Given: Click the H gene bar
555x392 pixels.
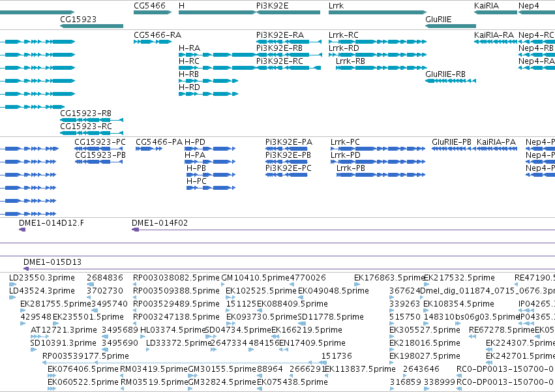Looking at the screenshot, I should (217, 12).
